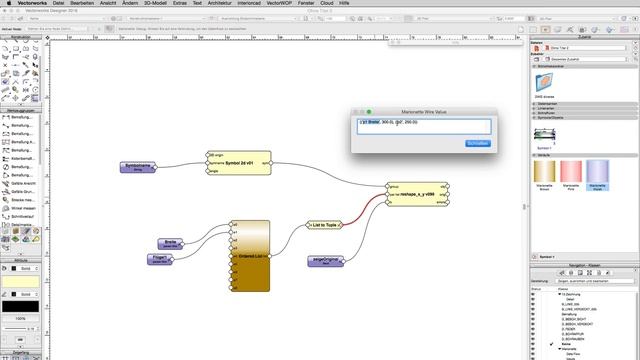This screenshot has height=360, width=640.
Task: Expand the Linienarten section
Action: click(x=534, y=109)
